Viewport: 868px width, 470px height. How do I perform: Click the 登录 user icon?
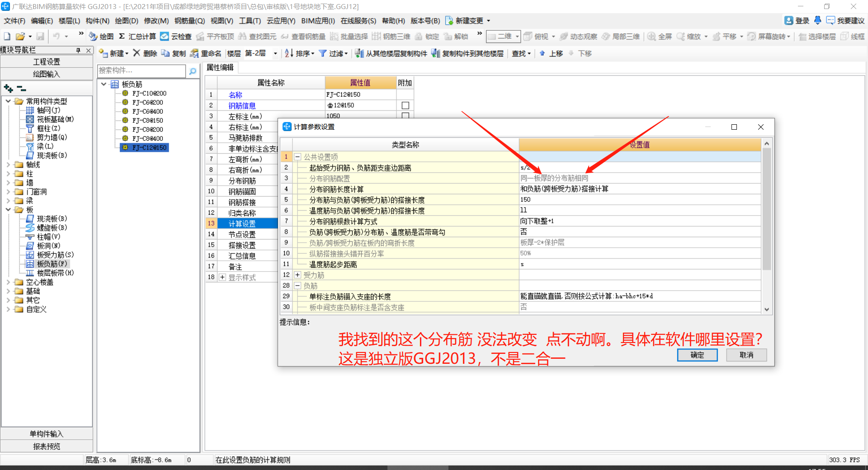(x=789, y=20)
